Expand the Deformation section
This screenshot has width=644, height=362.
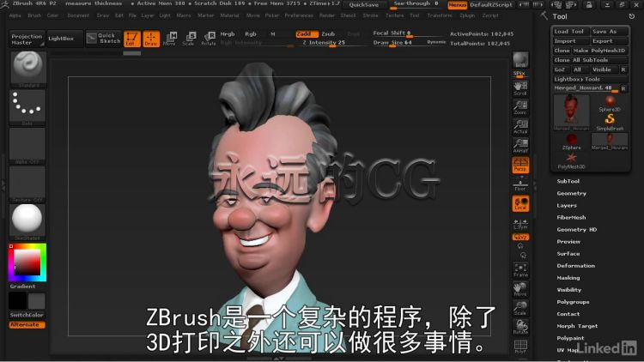576,266
